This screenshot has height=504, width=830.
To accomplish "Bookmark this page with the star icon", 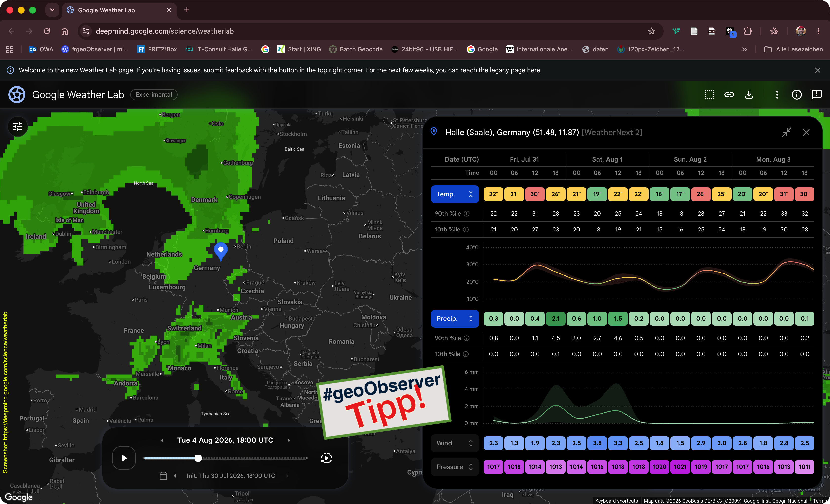I will (x=651, y=31).
